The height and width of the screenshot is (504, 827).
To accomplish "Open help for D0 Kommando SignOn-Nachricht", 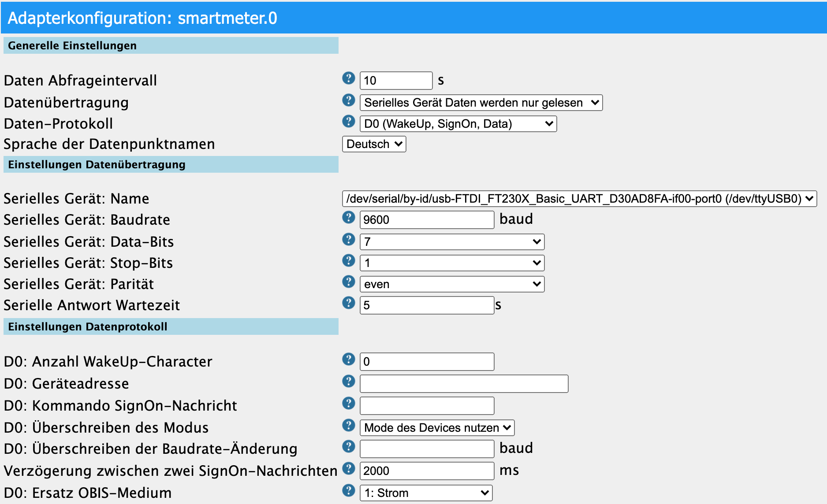I will point(348,403).
